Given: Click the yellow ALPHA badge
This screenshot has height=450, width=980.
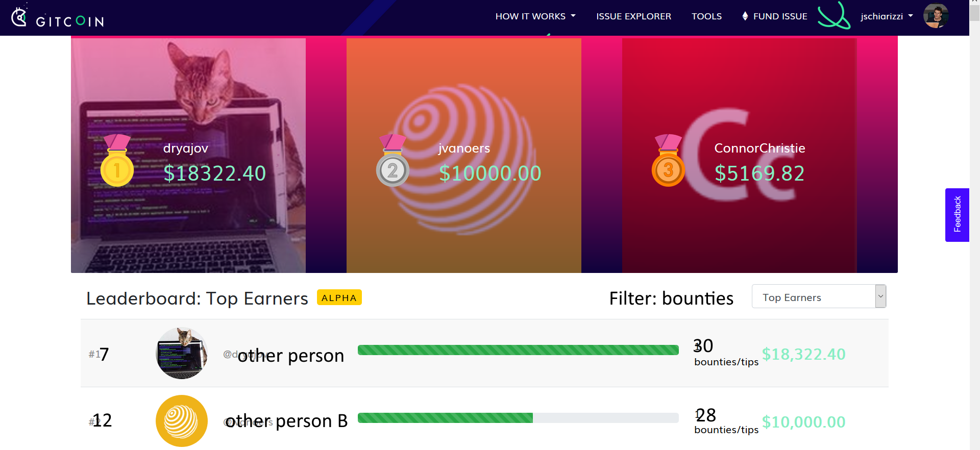Looking at the screenshot, I should pyautogui.click(x=339, y=297).
